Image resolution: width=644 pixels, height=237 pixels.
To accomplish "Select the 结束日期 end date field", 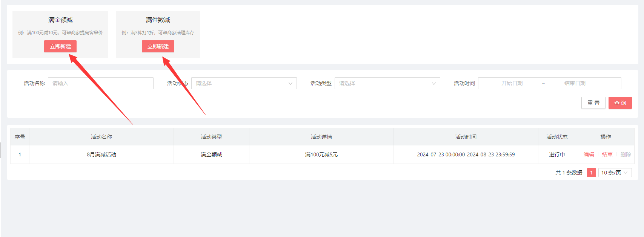I will [x=575, y=83].
